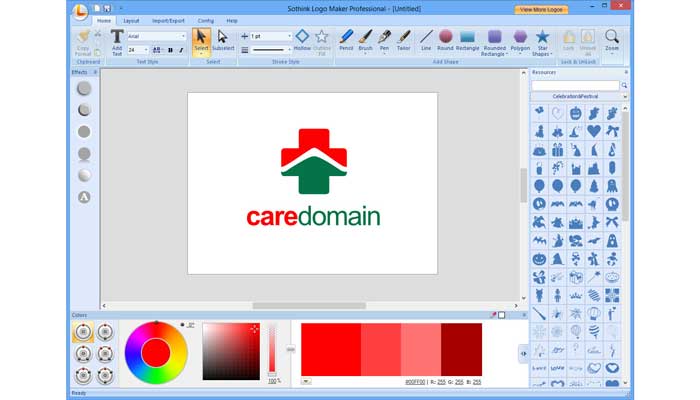Activate the Subselect arrow tool

pos(223,40)
